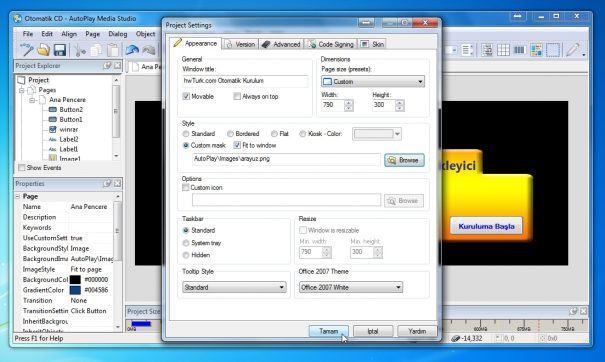Open the File menu
Image resolution: width=605 pixels, height=362 pixels.
point(28,34)
